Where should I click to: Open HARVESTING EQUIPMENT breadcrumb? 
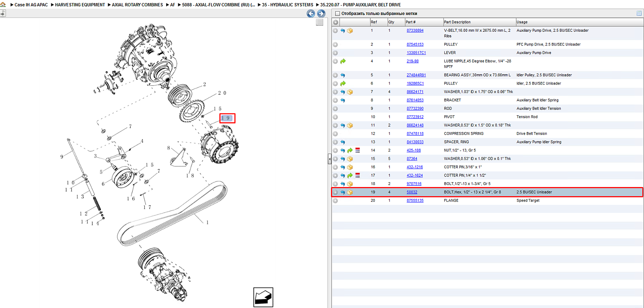[80, 5]
